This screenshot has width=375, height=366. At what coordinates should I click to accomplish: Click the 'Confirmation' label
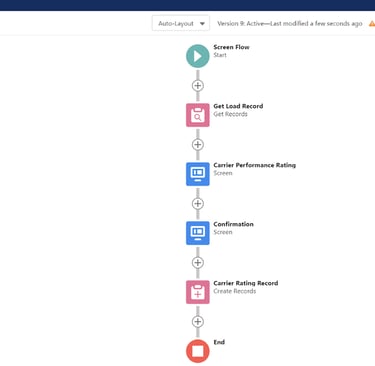[x=233, y=224]
